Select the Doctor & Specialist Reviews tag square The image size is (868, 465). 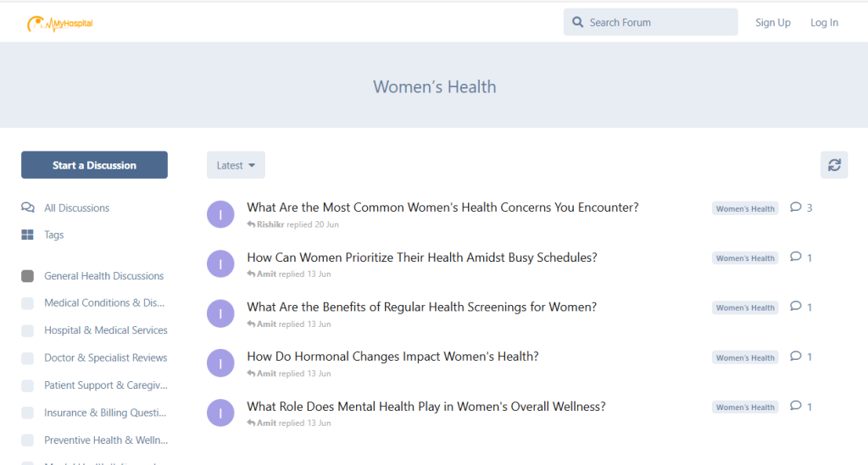(28, 358)
